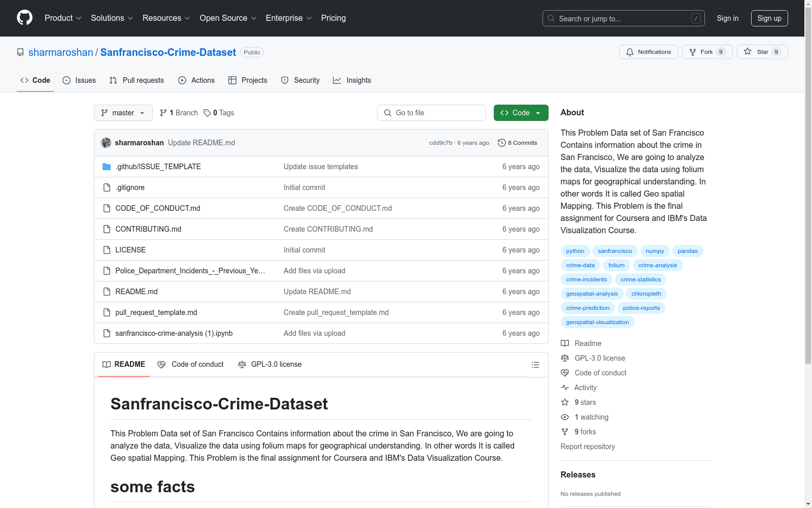Expand the Open Source menu
Viewport: 812px width, 508px height.
click(x=228, y=18)
